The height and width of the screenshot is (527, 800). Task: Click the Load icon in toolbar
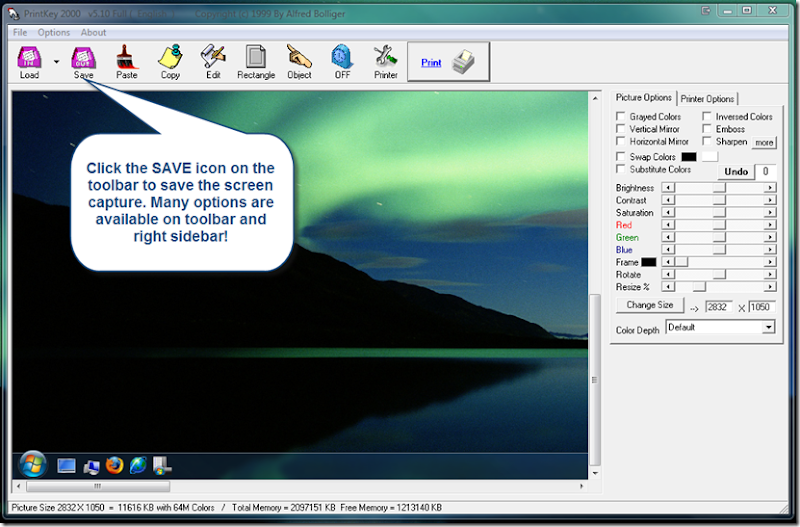(x=29, y=58)
